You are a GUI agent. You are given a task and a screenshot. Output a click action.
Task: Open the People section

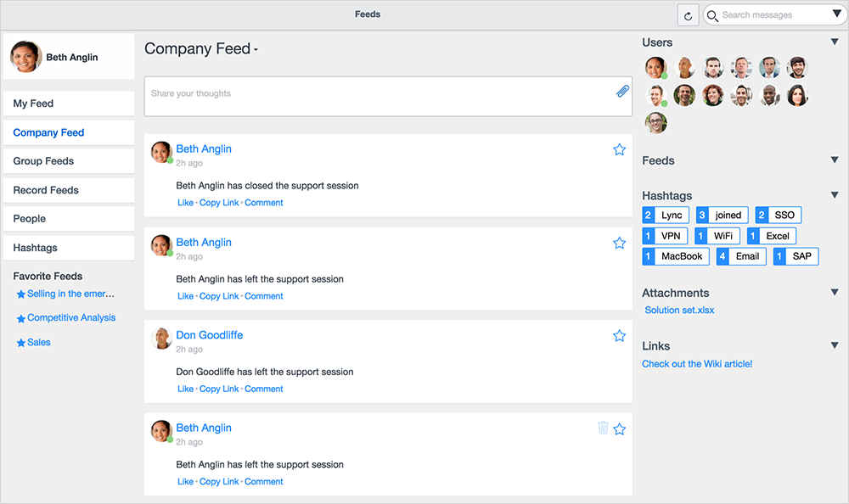tap(29, 218)
